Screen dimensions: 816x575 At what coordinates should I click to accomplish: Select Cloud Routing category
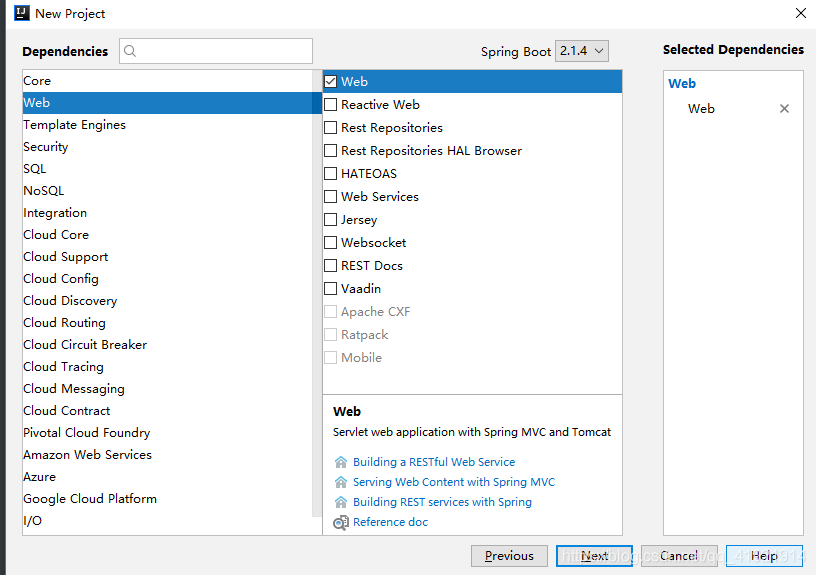pos(168,323)
